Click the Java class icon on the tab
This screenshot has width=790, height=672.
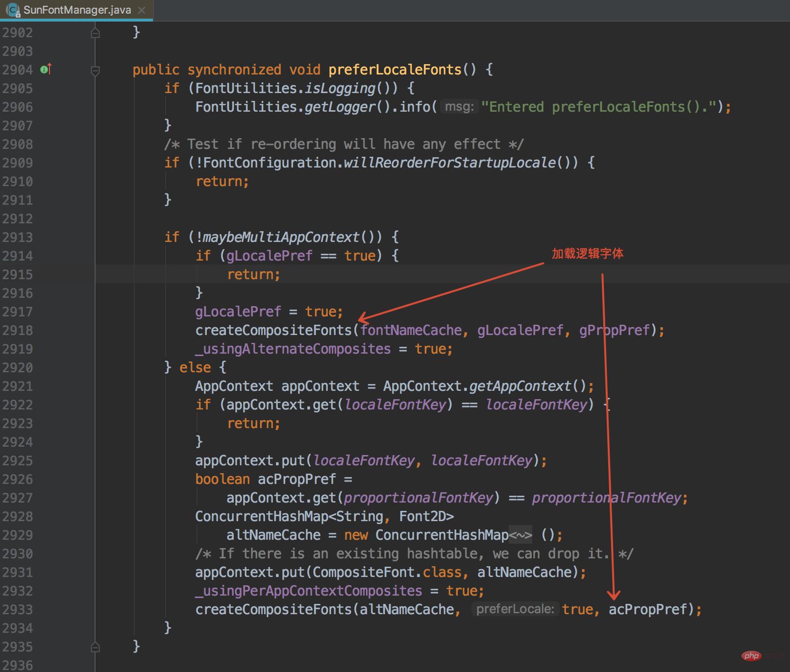[x=13, y=10]
